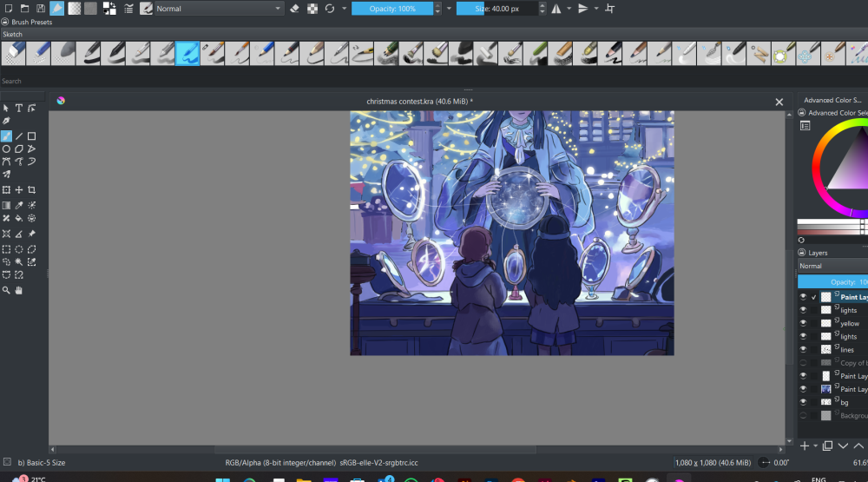The image size is (868, 482).
Task: Open the layer blending mode dropdown
Action: [x=832, y=266]
